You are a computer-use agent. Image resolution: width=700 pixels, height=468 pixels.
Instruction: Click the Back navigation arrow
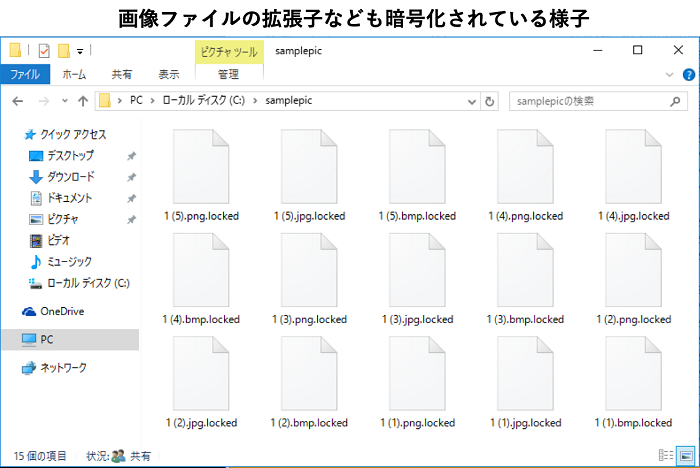click(17, 101)
